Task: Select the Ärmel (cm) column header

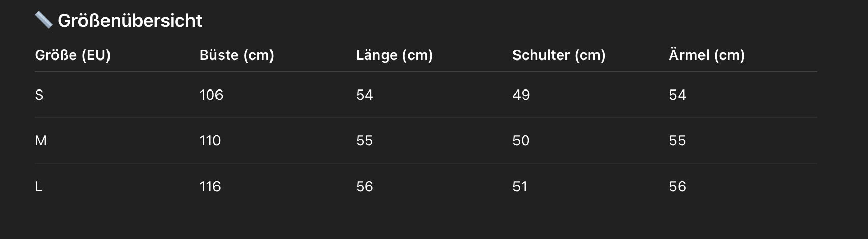Action: tap(707, 55)
